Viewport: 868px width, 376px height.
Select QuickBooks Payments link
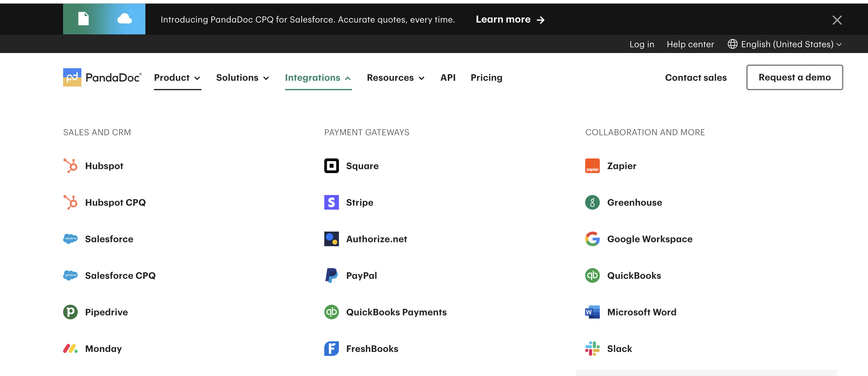[x=396, y=312]
